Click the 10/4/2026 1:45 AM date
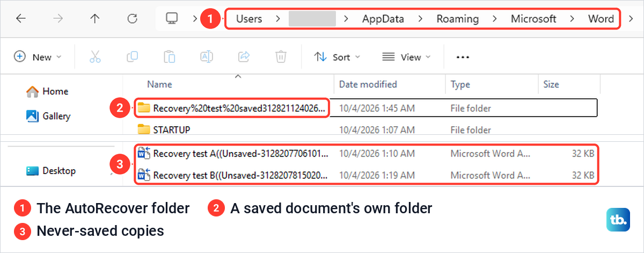Image resolution: width=644 pixels, height=253 pixels. click(x=377, y=108)
